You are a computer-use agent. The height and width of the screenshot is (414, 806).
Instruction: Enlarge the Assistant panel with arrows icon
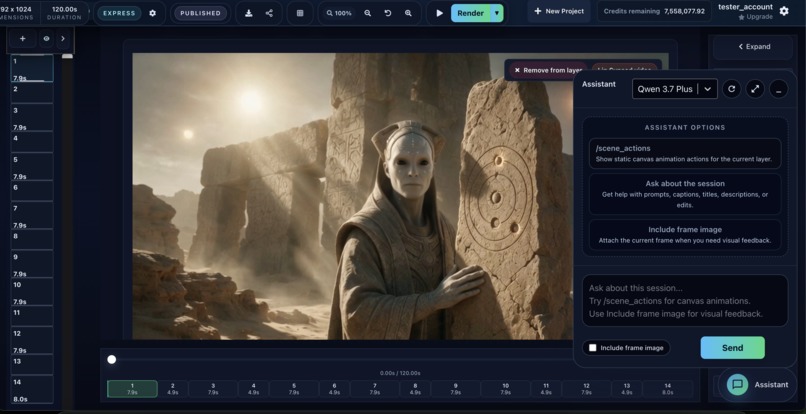[x=755, y=89]
